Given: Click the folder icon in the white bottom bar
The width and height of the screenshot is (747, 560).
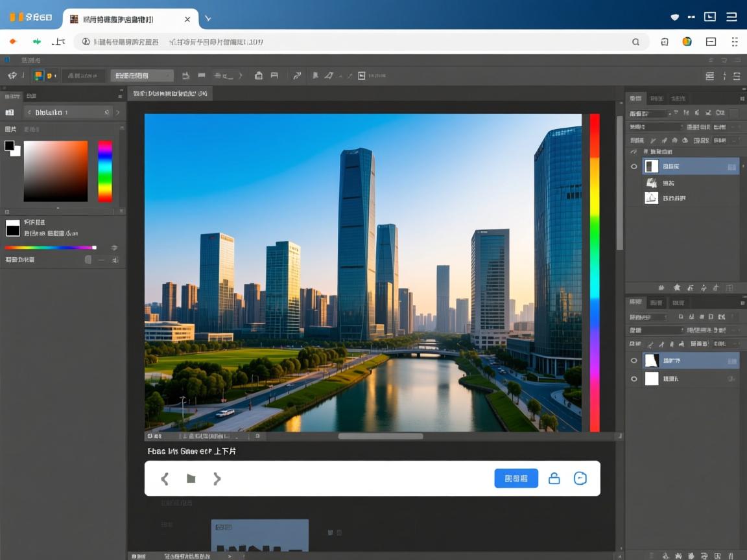Looking at the screenshot, I should click(x=191, y=479).
